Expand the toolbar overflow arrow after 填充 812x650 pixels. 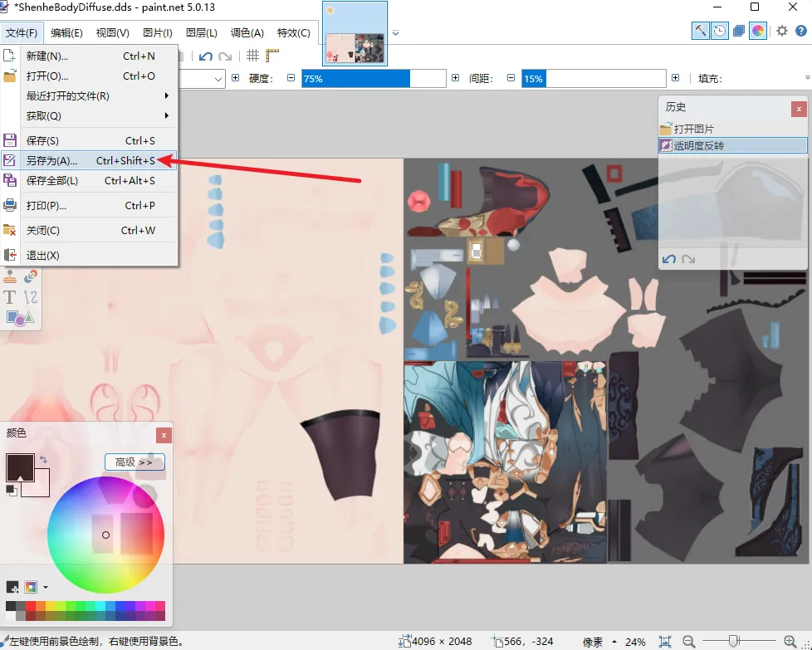tap(807, 78)
